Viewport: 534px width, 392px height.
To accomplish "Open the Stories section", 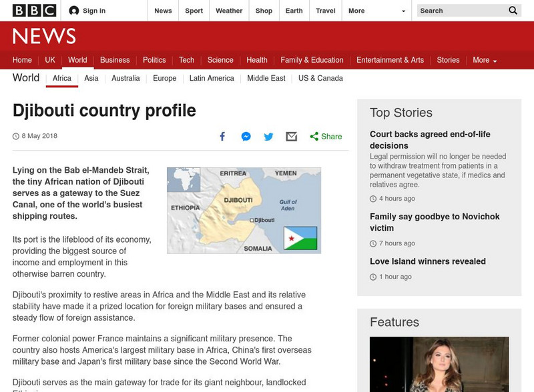I will tap(448, 60).
